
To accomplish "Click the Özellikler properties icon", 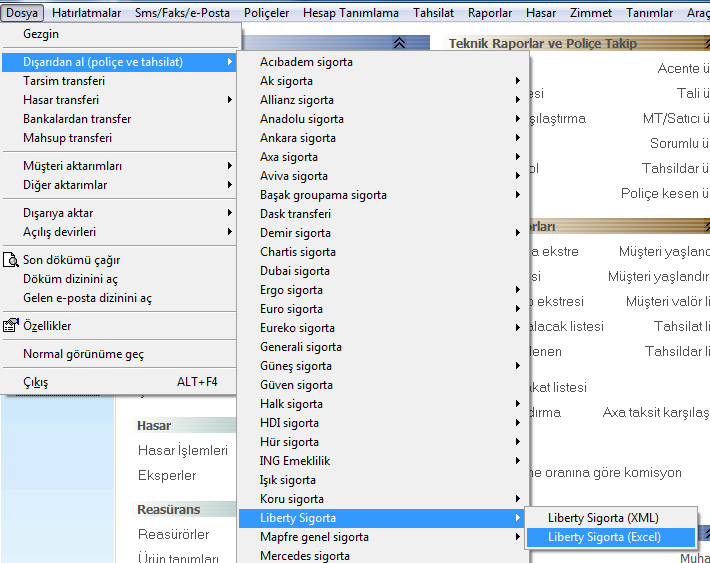I will pyautogui.click(x=11, y=326).
